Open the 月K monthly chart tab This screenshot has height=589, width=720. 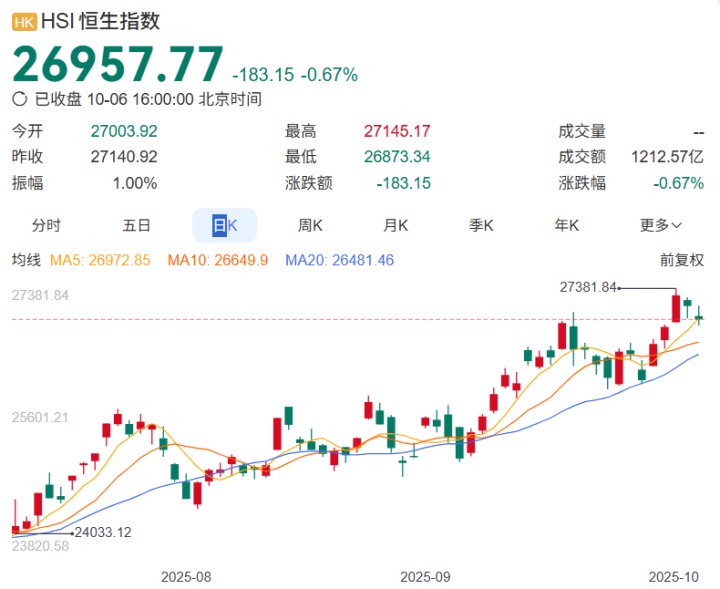click(x=395, y=225)
